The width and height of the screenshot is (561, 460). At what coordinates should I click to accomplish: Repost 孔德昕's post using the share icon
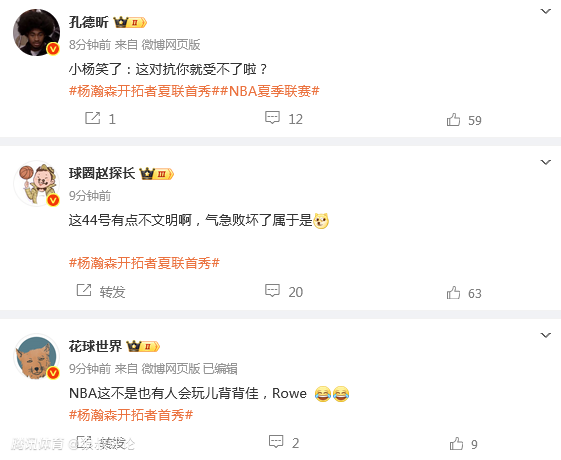click(x=92, y=118)
